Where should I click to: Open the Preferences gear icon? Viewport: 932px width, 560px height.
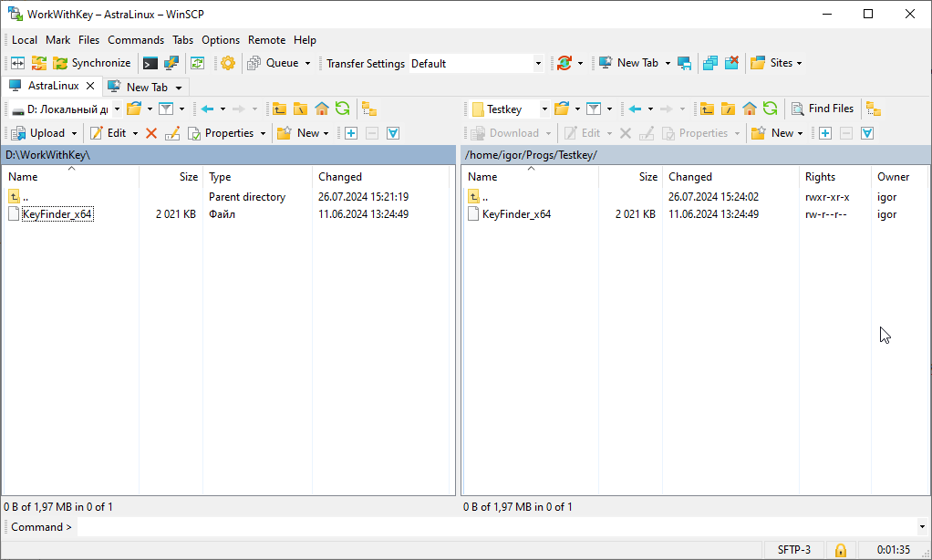228,63
